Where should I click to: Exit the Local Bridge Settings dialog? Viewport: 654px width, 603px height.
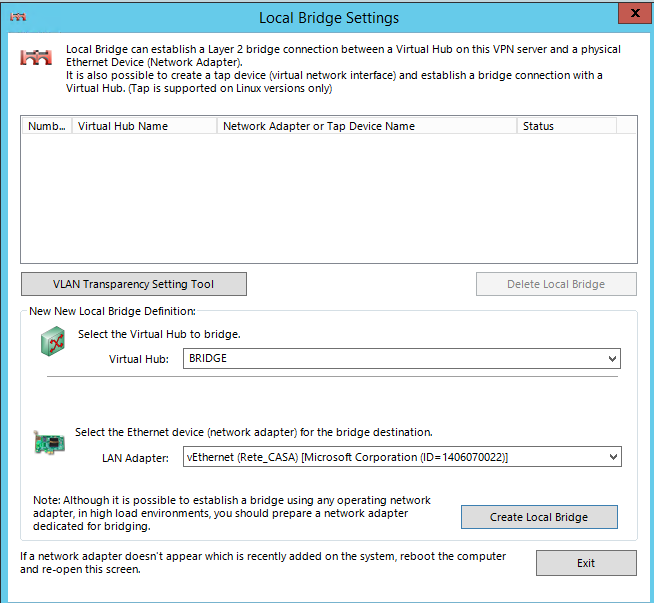586,563
